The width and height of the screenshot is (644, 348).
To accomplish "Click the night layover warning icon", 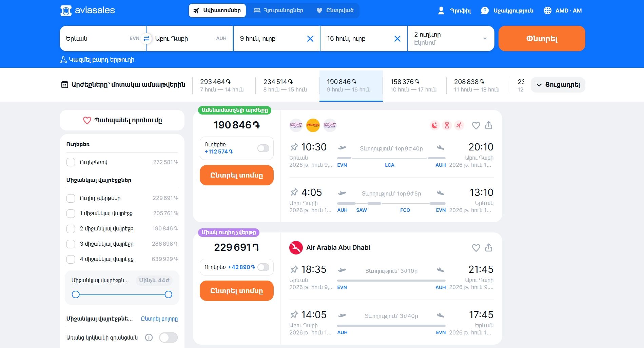I will coord(434,125).
